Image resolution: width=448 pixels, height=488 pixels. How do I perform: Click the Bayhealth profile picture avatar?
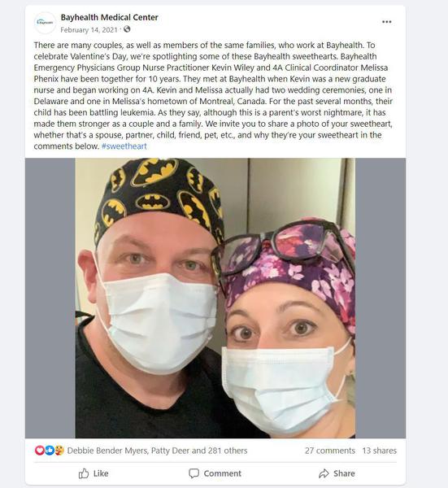pyautogui.click(x=45, y=23)
